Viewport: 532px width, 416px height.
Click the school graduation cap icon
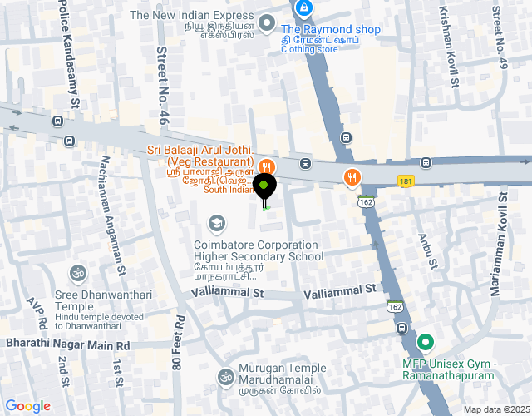click(217, 224)
